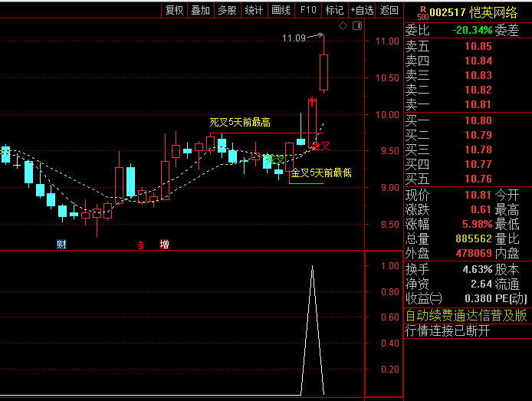Click the diamond icon above the chart

click(x=343, y=26)
